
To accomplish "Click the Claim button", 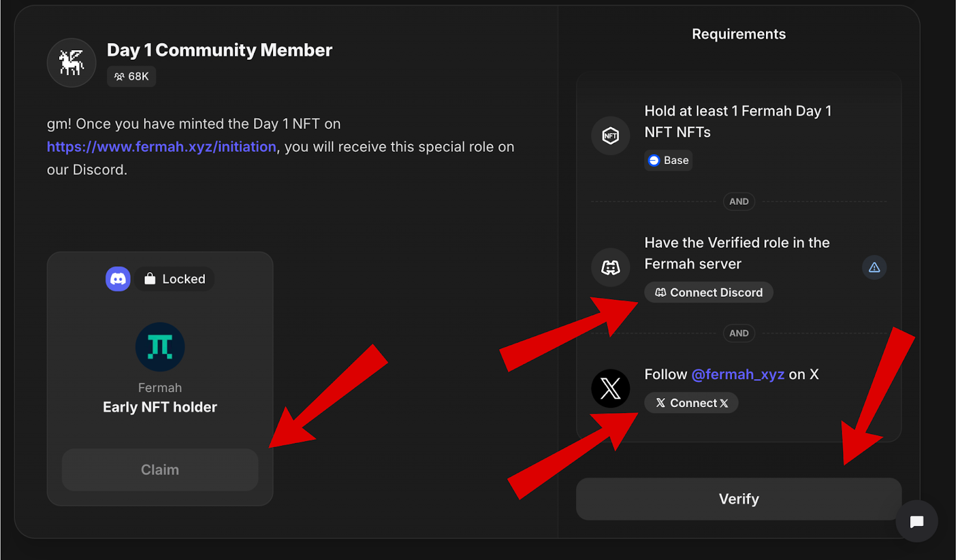I will point(160,470).
